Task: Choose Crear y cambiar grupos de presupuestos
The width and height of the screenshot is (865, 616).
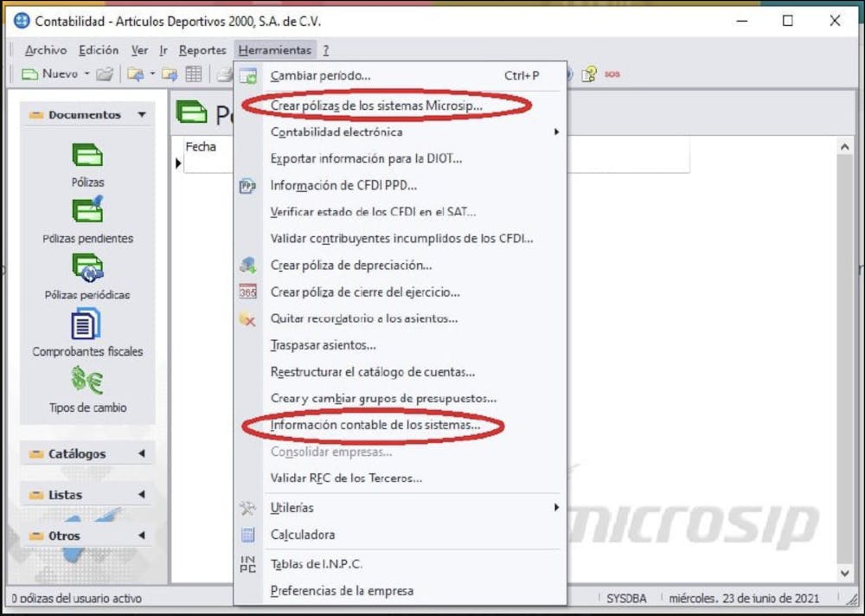Action: (400, 398)
